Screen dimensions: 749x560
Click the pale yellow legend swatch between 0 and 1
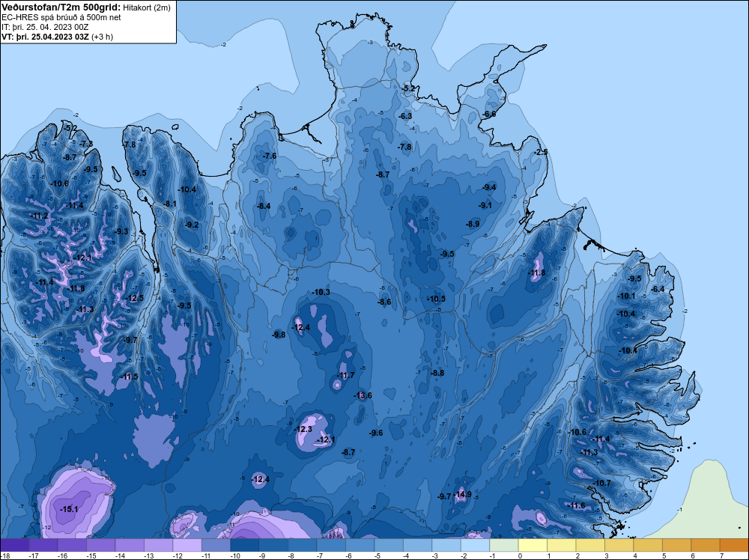pyautogui.click(x=533, y=545)
